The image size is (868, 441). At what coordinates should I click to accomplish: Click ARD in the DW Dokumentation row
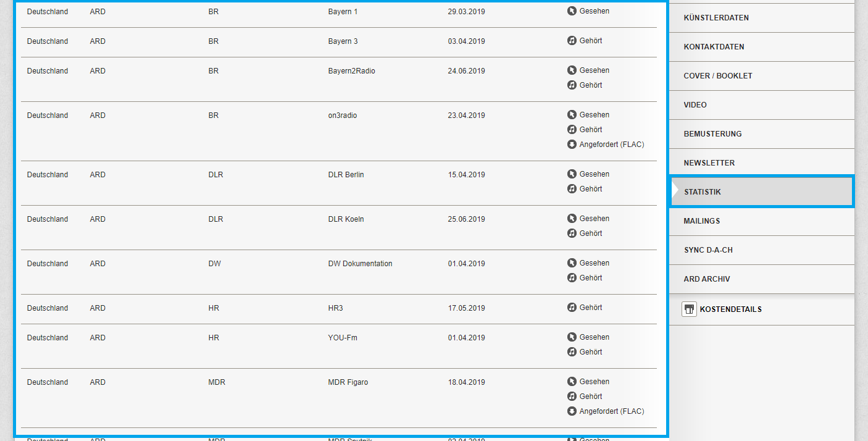click(x=98, y=264)
